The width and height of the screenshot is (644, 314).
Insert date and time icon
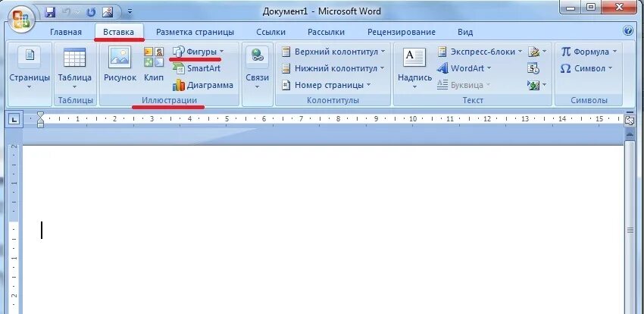pyautogui.click(x=533, y=68)
